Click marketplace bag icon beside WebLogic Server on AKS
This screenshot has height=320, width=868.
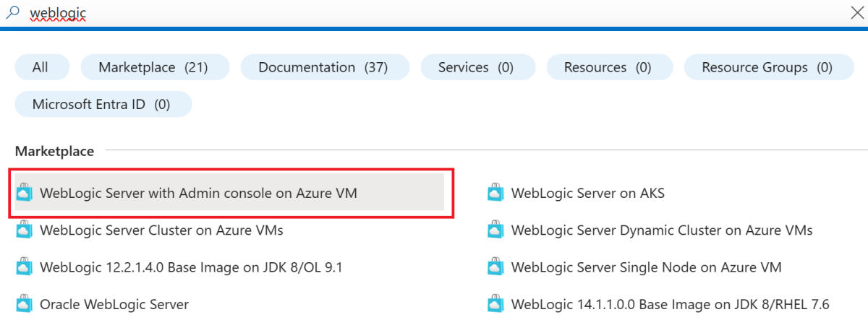coord(495,193)
